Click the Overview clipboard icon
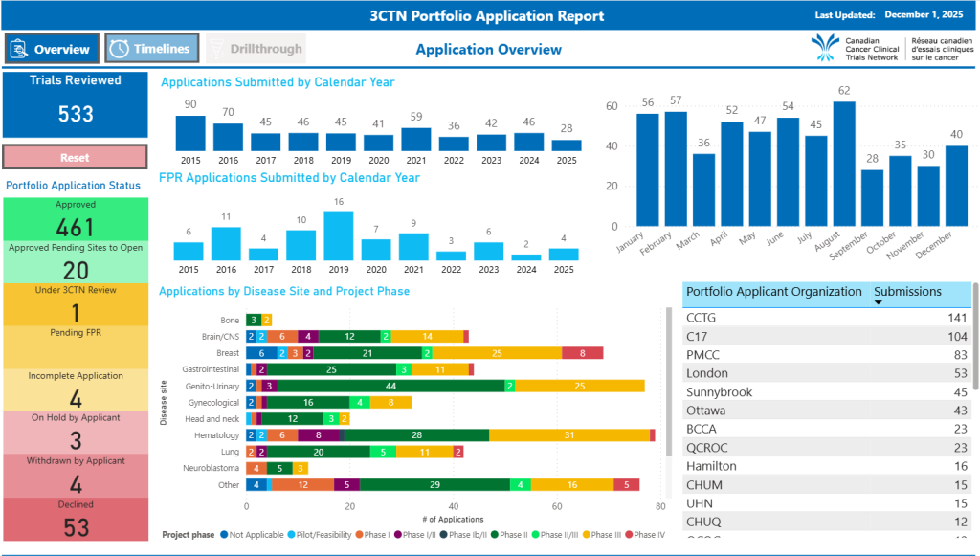 (x=19, y=49)
